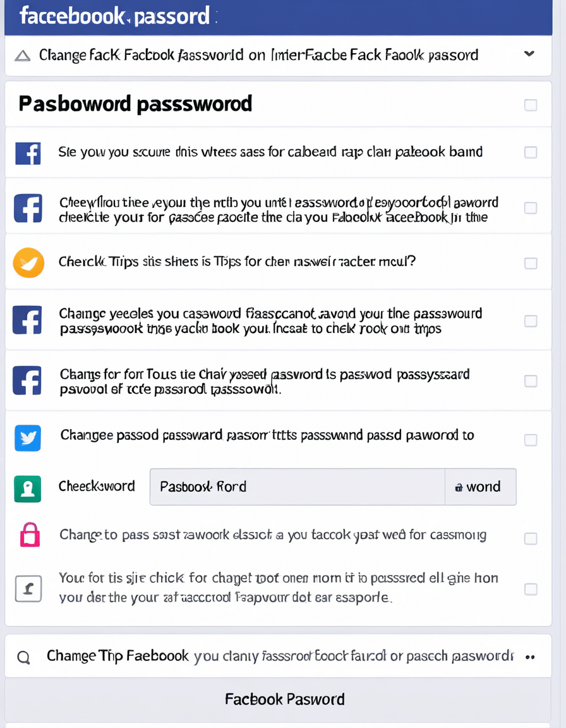Click the outlined square f icon

[28, 589]
